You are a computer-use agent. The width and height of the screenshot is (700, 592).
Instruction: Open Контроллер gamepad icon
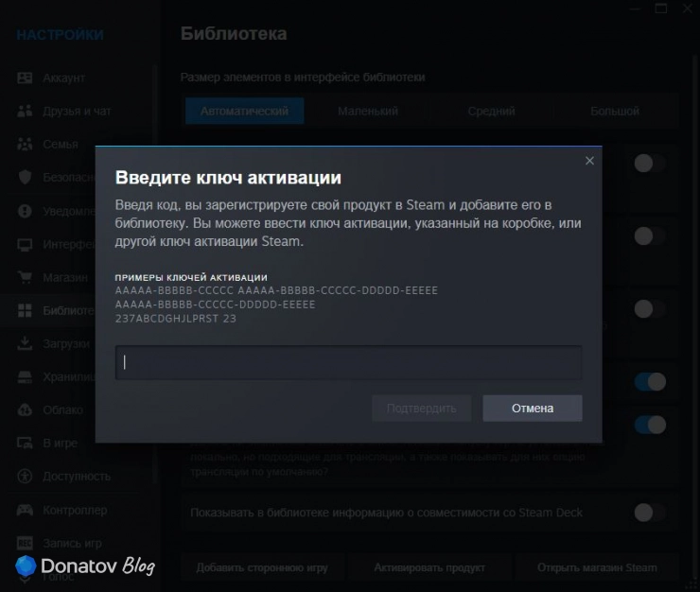(25, 510)
